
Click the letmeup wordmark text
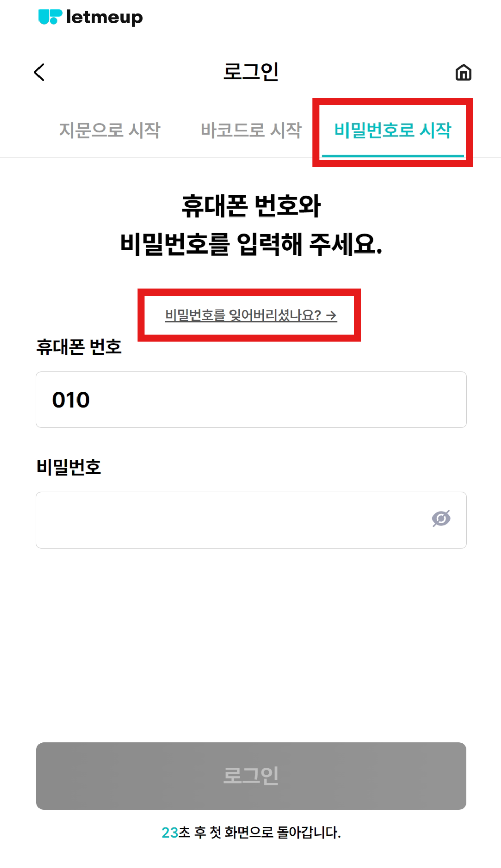coord(104,17)
